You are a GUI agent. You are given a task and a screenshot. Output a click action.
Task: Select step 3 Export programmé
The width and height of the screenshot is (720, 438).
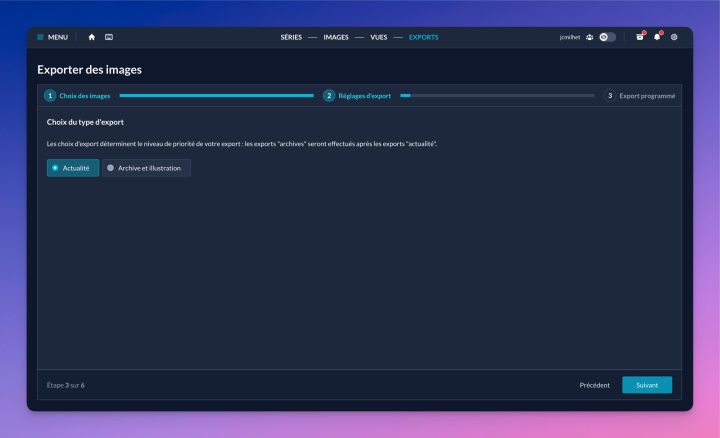639,95
